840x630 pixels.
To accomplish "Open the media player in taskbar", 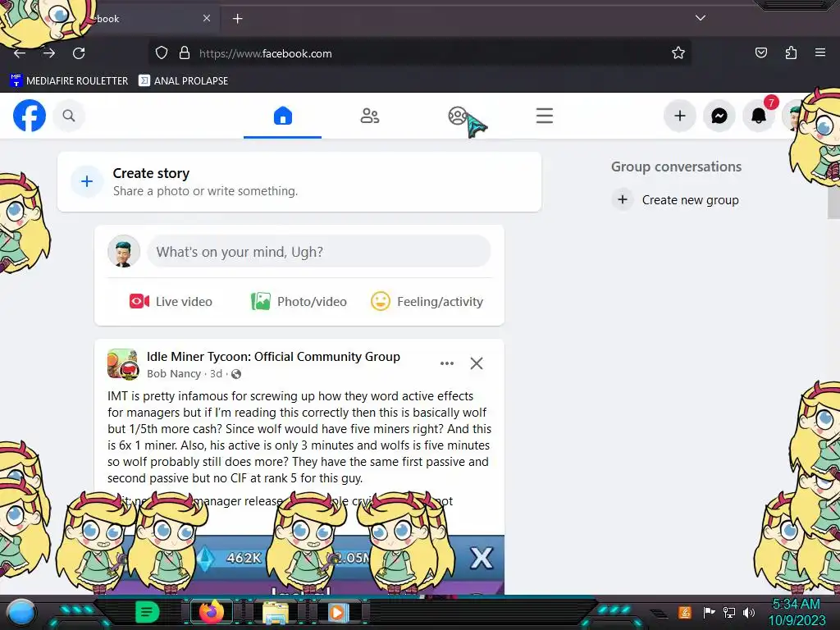I will tap(337, 612).
